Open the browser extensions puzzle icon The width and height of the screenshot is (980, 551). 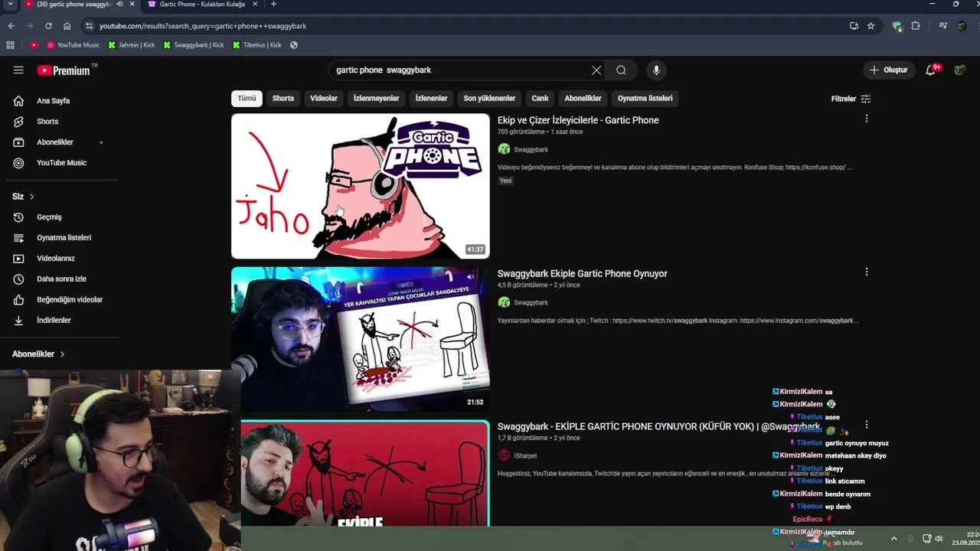coord(916,26)
